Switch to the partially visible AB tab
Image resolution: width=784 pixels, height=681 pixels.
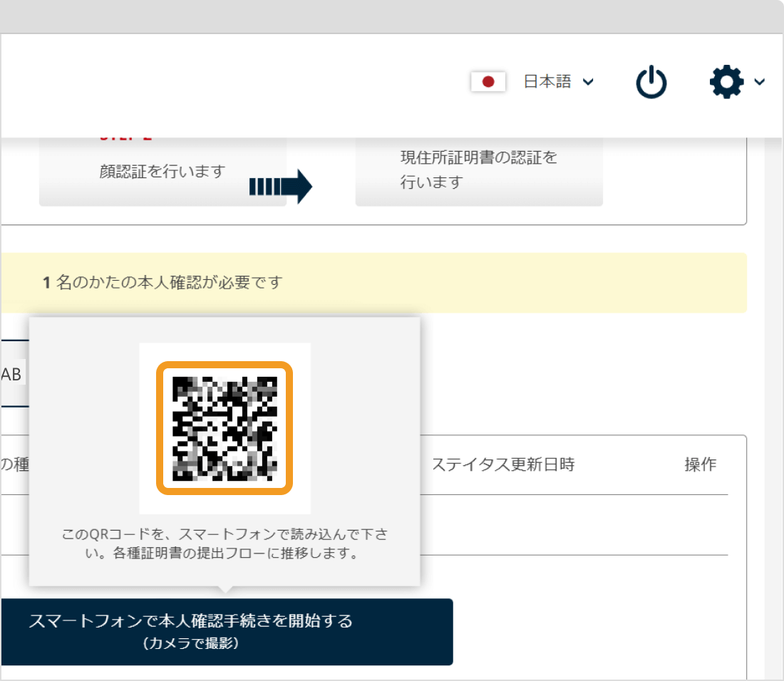coord(11,375)
